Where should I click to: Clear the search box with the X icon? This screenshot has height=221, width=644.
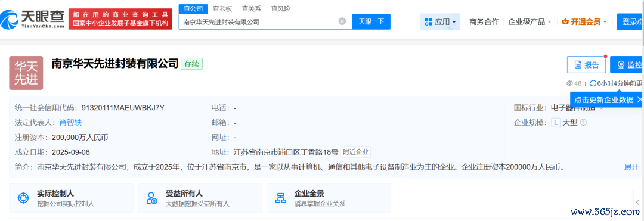[x=342, y=21]
